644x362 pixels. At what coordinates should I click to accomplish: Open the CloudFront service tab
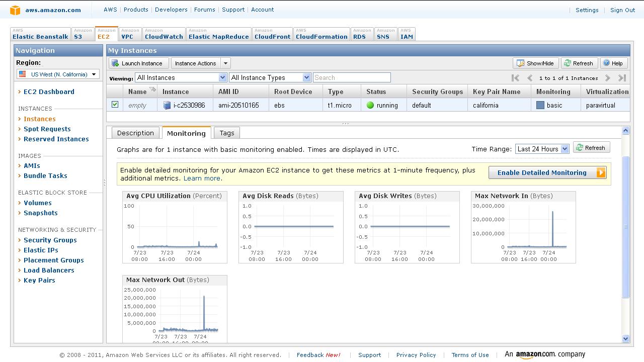coord(272,34)
